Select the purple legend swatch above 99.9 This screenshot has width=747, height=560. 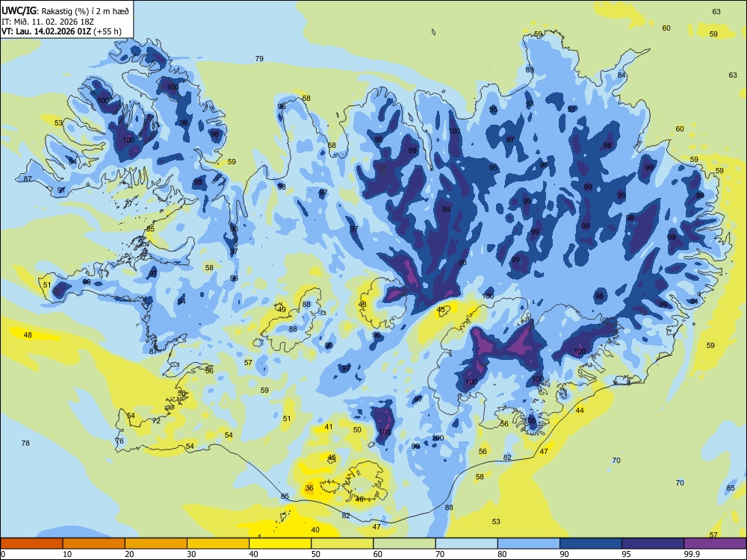pyautogui.click(x=715, y=544)
